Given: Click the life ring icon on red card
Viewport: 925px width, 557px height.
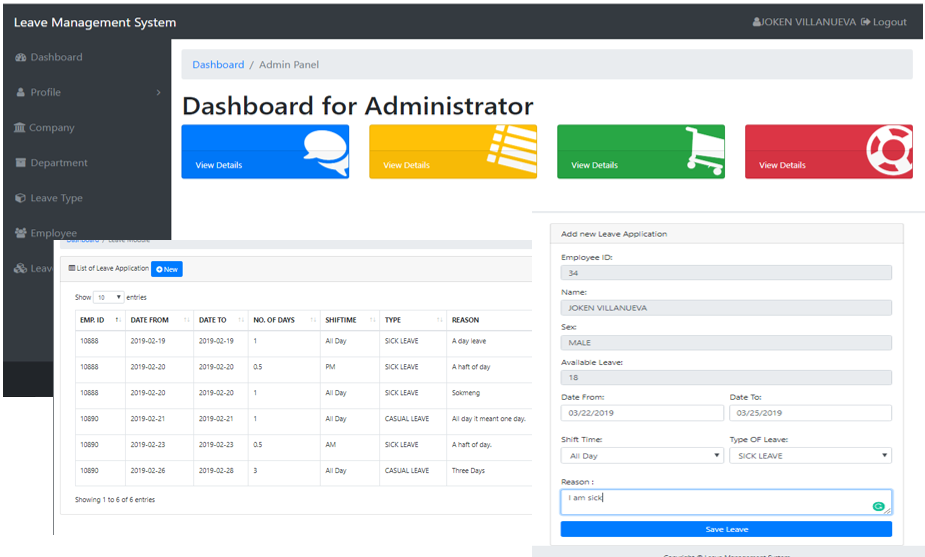Looking at the screenshot, I should coord(889,150).
